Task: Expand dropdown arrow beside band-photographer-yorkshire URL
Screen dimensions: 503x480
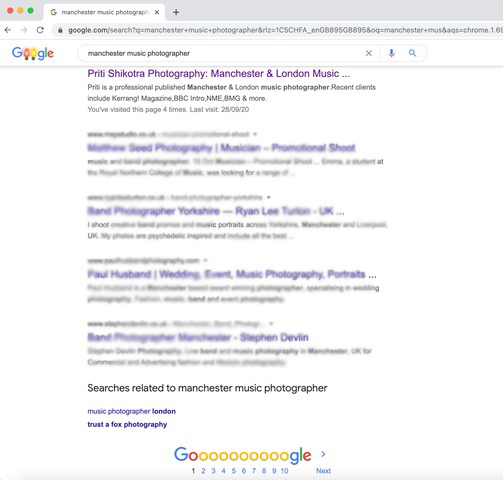Action: tap(269, 197)
